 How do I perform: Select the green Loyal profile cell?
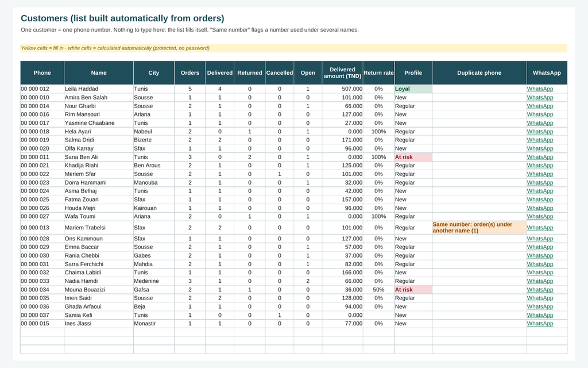[413, 89]
